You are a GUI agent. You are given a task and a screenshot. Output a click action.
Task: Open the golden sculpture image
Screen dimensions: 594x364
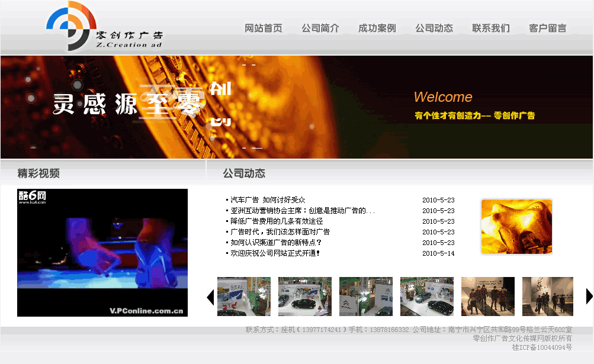tap(516, 227)
